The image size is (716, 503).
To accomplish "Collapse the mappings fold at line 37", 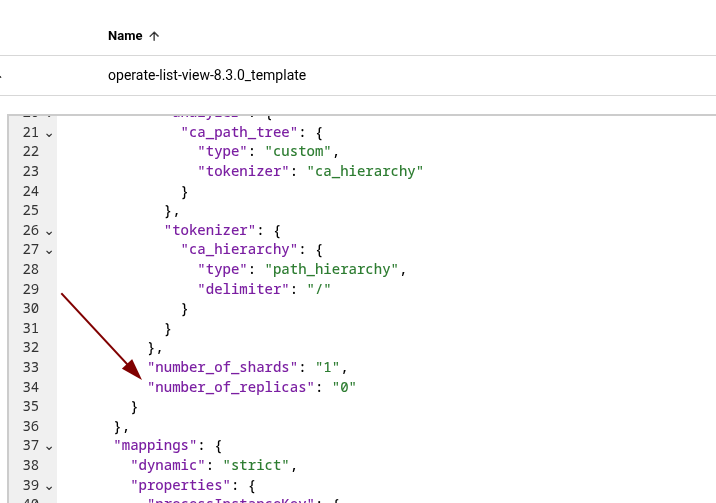I will point(49,447).
